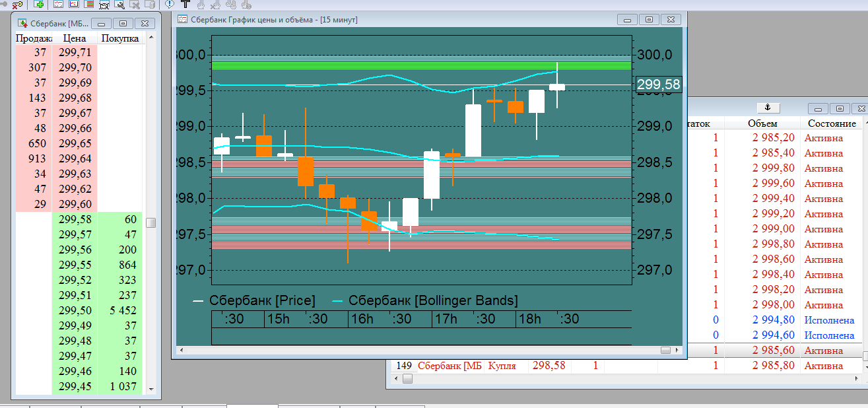Click the 15h time axis label

(277, 319)
